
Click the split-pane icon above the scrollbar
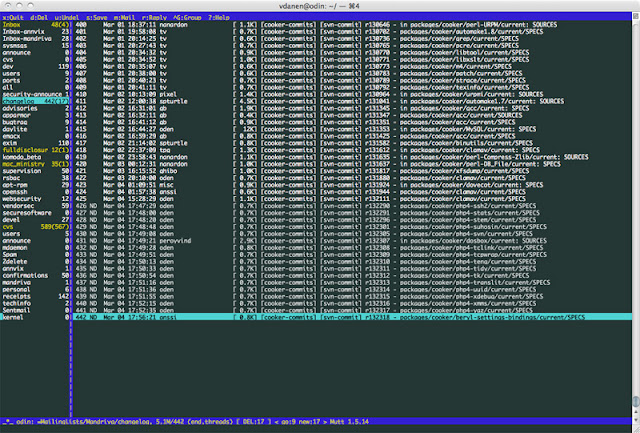click(636, 16)
